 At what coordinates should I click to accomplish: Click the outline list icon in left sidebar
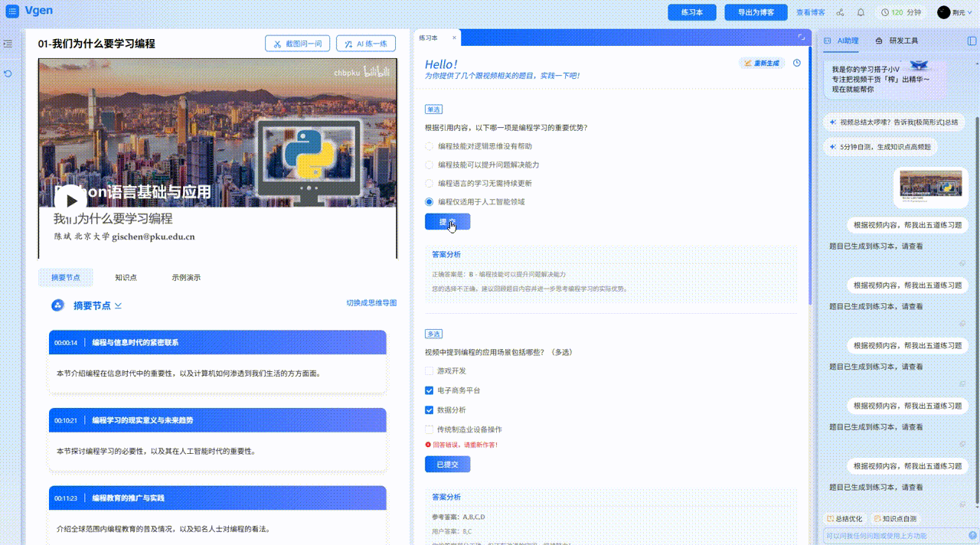pyautogui.click(x=8, y=44)
